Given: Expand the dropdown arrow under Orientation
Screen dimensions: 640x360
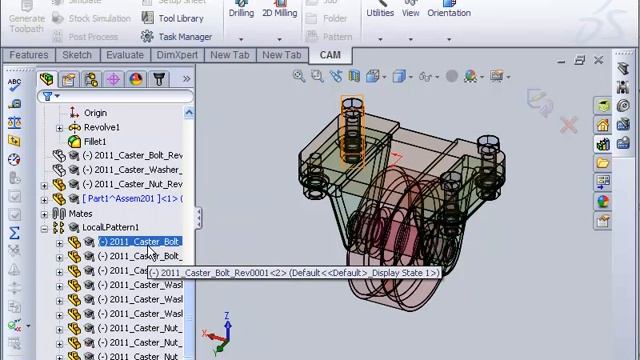Looking at the screenshot, I should (449, 40).
